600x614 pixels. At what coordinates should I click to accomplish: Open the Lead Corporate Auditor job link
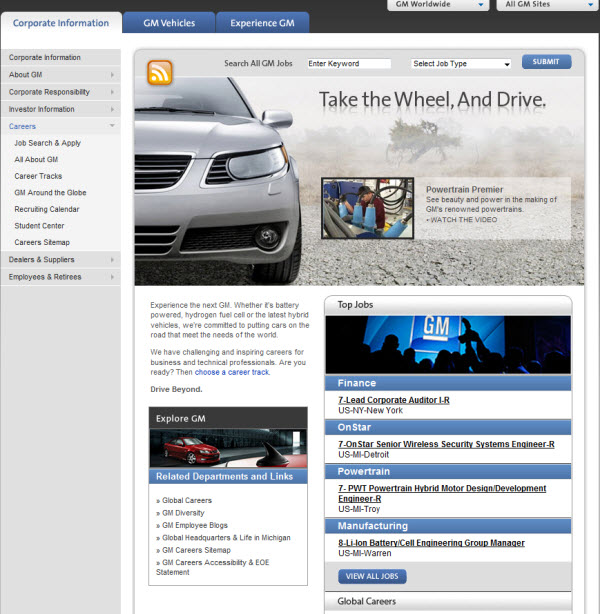pos(394,400)
